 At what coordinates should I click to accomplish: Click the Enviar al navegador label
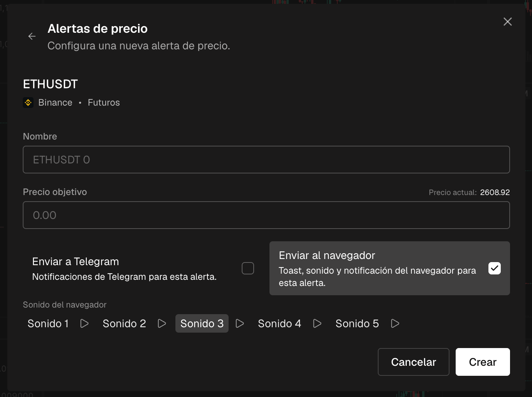pos(327,256)
